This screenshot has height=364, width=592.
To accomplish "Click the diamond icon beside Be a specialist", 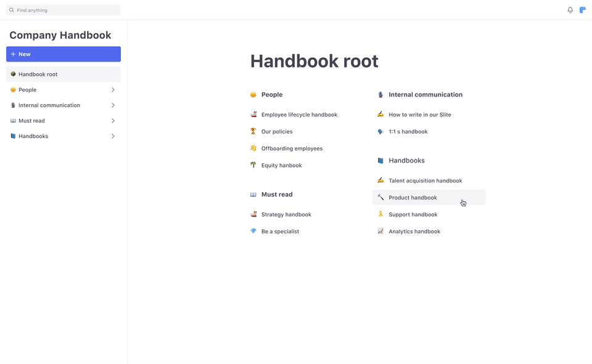I will coord(253,232).
